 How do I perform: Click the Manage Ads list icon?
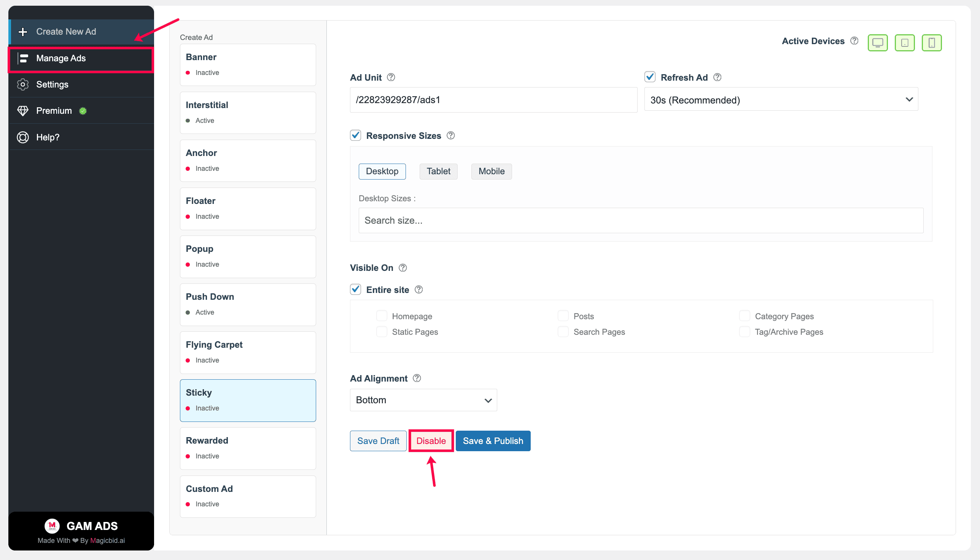coord(23,58)
